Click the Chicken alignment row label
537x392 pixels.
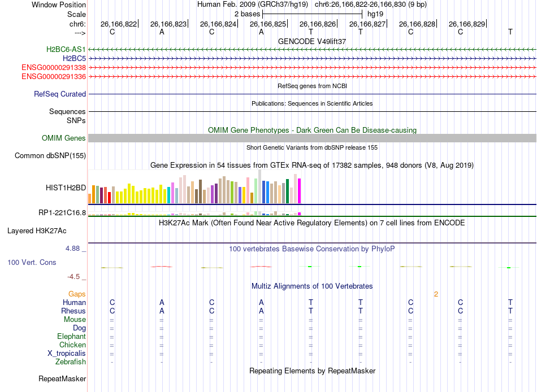pyautogui.click(x=72, y=345)
